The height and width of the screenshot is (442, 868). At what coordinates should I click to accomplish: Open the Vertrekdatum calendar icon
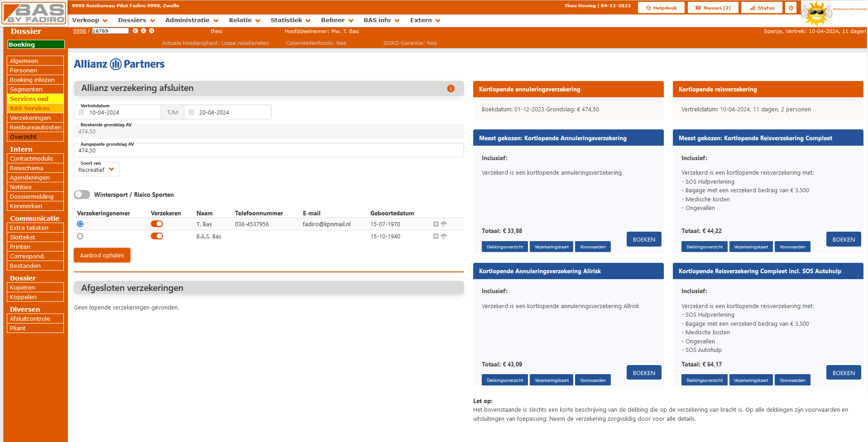[82, 112]
